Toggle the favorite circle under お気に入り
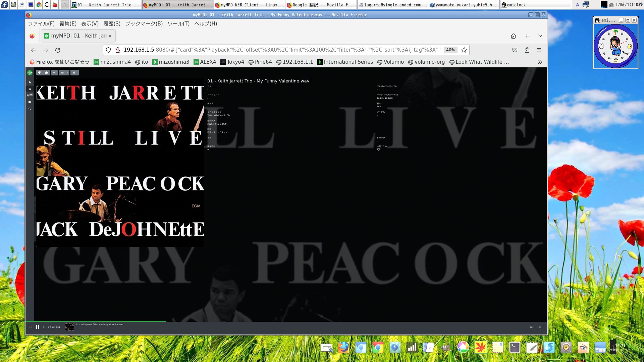This screenshot has width=644, height=362. click(x=378, y=149)
